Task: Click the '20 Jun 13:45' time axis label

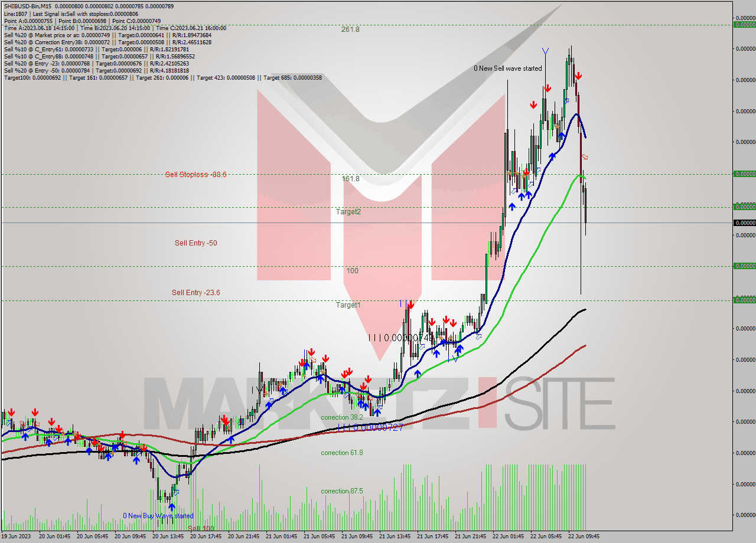Action: (168, 537)
